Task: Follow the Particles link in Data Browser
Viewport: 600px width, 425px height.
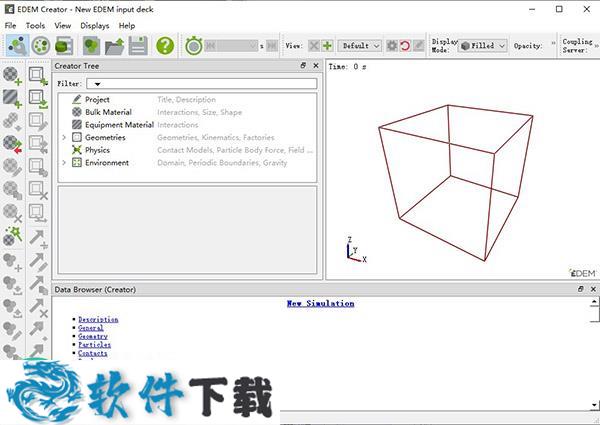Action: coord(95,345)
